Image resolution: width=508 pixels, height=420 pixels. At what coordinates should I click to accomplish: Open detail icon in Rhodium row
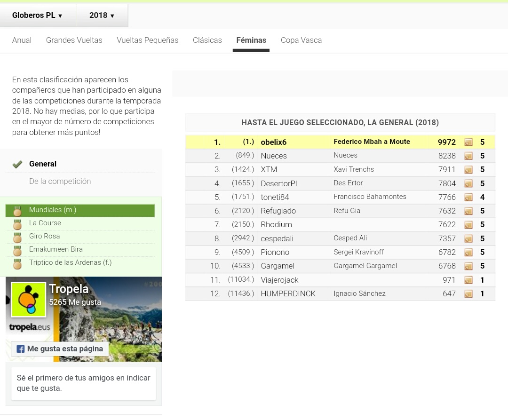[468, 225]
